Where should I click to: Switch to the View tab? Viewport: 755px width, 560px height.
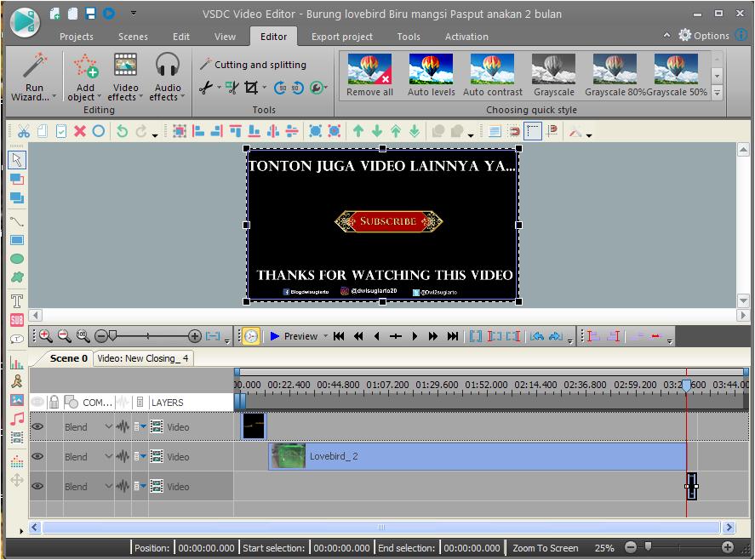(x=225, y=37)
